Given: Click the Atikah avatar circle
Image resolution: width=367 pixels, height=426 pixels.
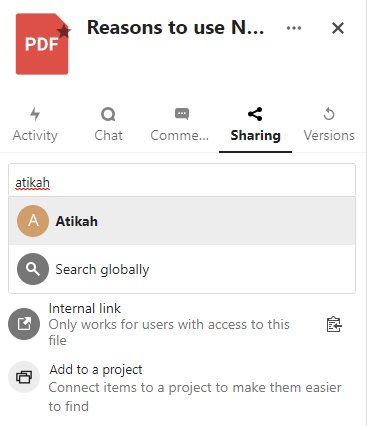Looking at the screenshot, I should tap(33, 221).
